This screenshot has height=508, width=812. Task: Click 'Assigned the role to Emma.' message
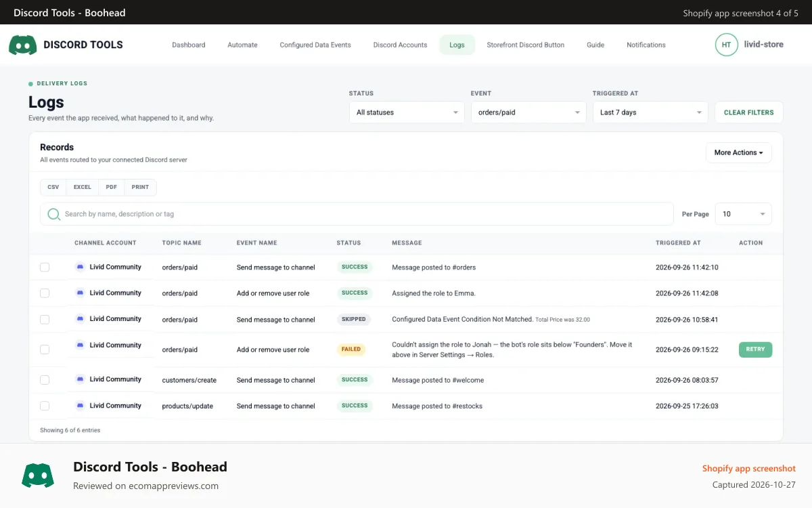pos(434,293)
